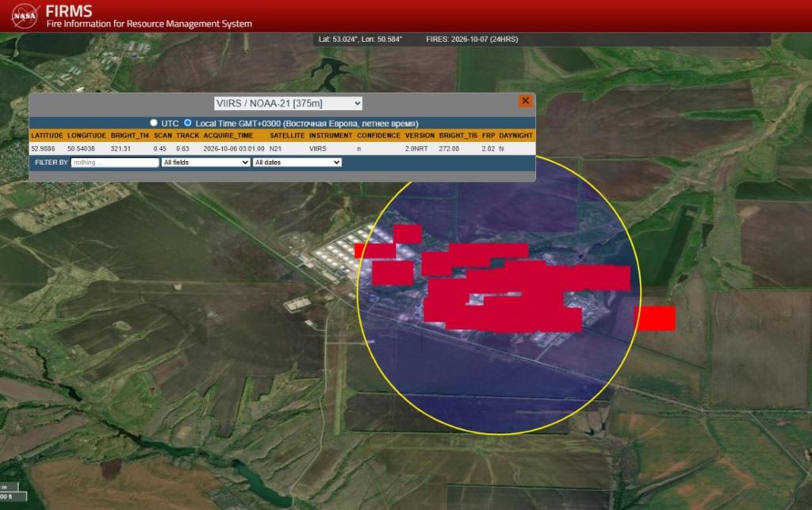Select the version value 2.0NRT
The width and height of the screenshot is (812, 510).
tap(416, 148)
